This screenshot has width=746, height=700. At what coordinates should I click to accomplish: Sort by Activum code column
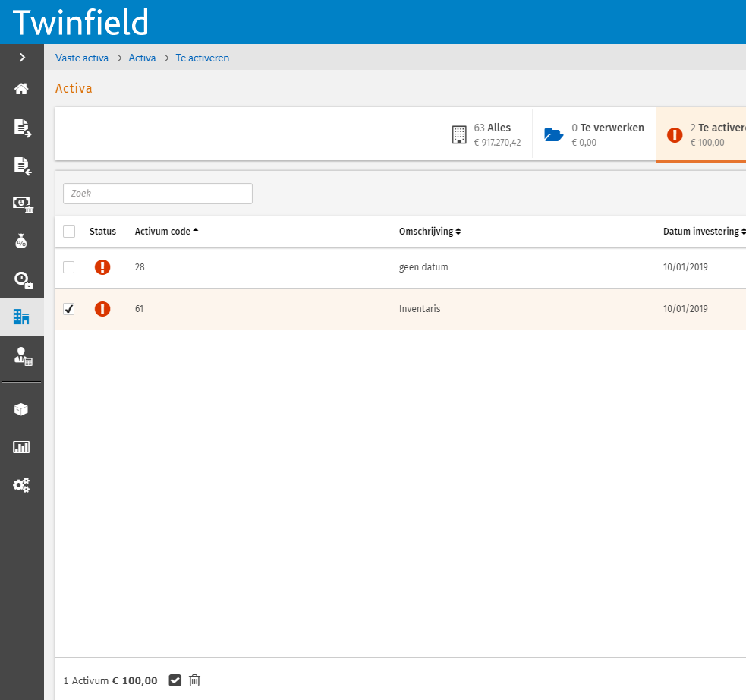point(166,232)
